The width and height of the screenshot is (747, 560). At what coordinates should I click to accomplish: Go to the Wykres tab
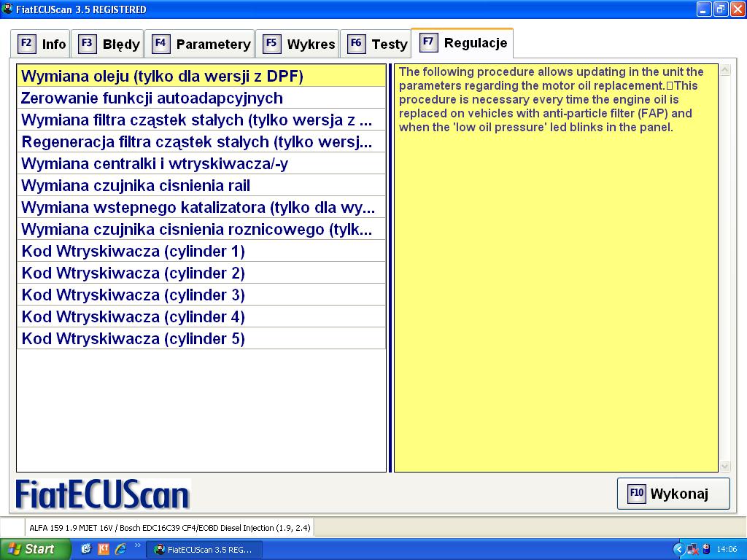pos(298,44)
